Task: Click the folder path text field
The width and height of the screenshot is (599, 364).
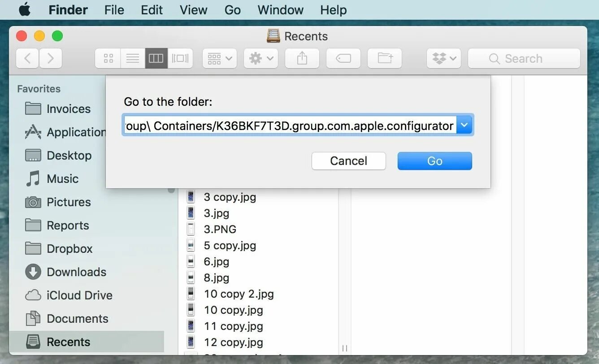Action: pos(290,126)
